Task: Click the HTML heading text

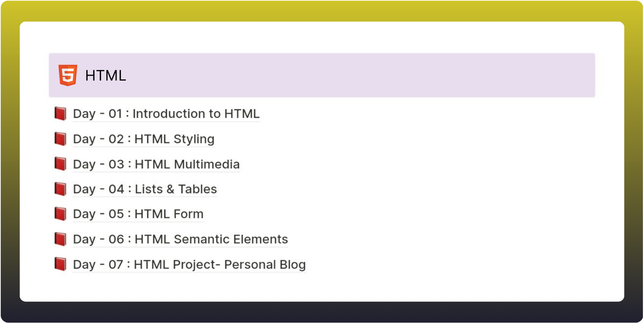Action: point(105,76)
